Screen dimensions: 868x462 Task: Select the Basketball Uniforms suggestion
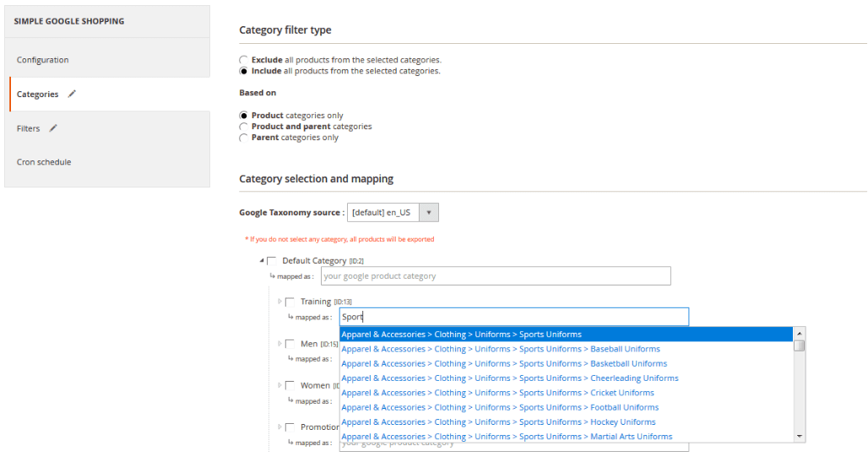[567, 363]
